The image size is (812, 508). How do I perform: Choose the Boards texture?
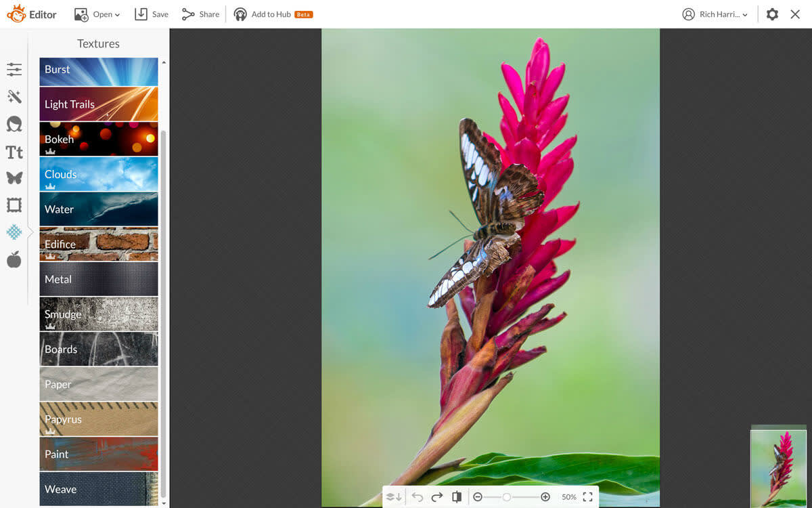coord(99,349)
